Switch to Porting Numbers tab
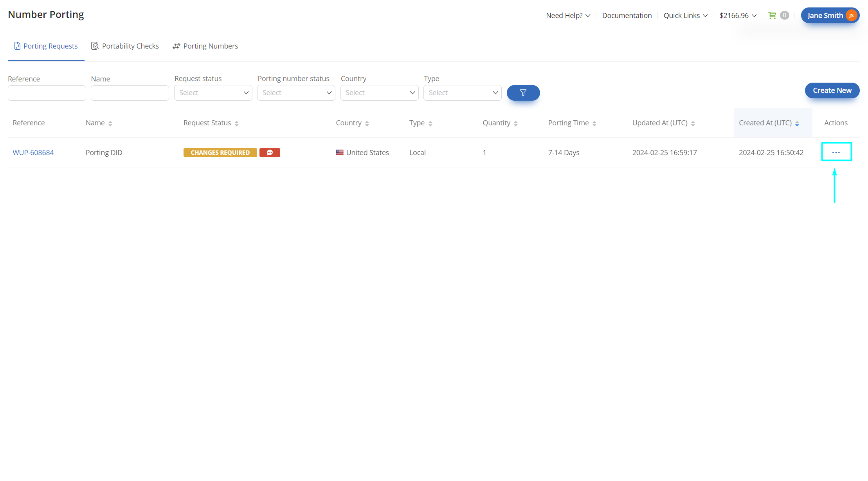 pyautogui.click(x=205, y=46)
